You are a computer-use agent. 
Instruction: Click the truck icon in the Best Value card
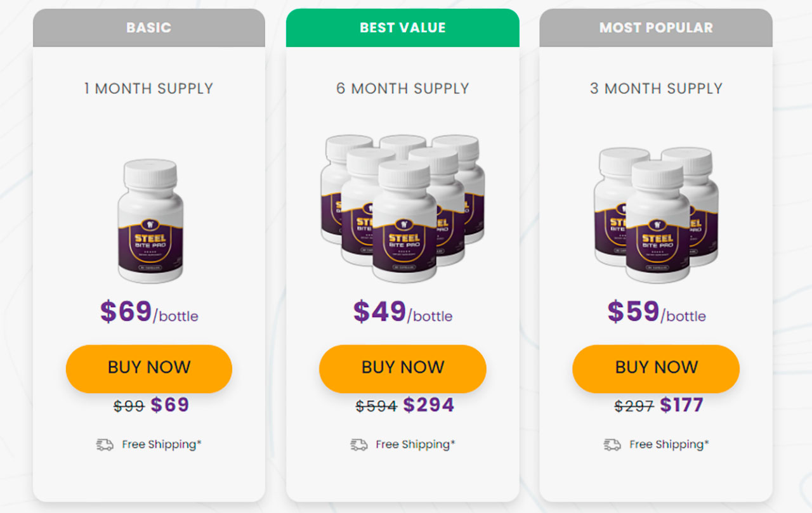pyautogui.click(x=358, y=445)
